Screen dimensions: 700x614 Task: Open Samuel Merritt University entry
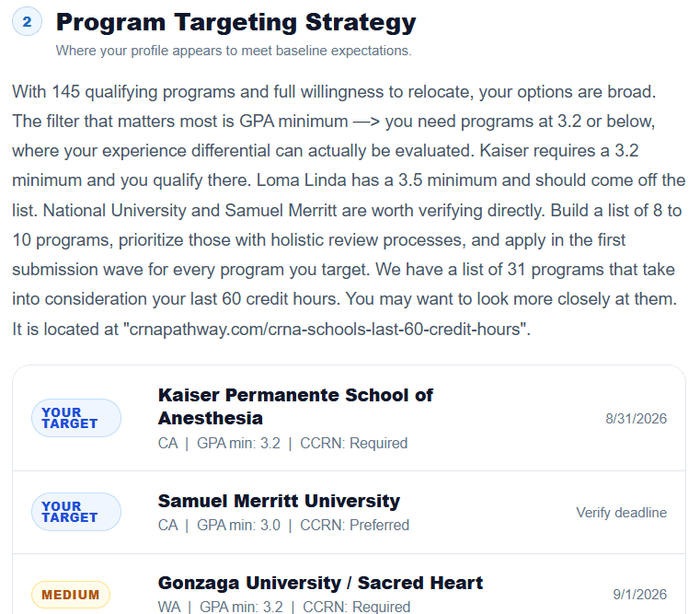coord(279,501)
